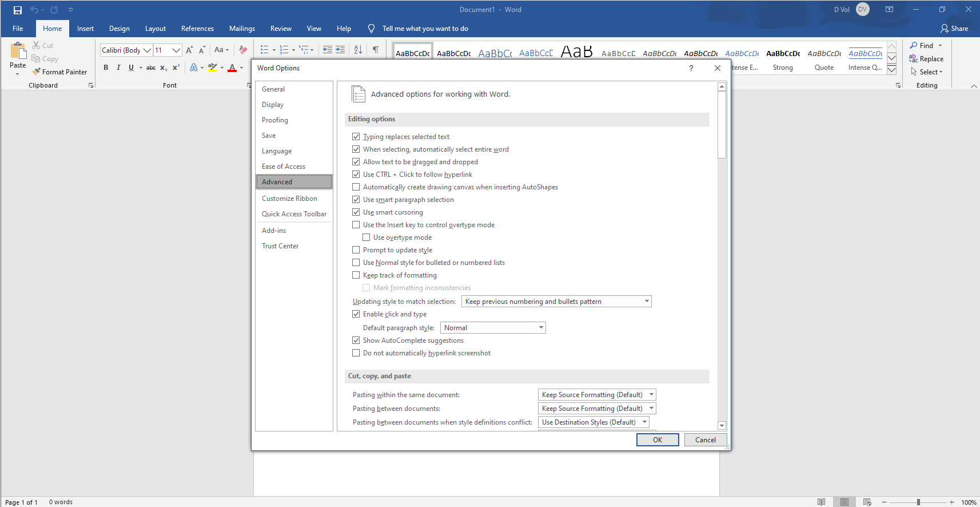Click the Redo/Repeat icon in title bar

[54, 10]
